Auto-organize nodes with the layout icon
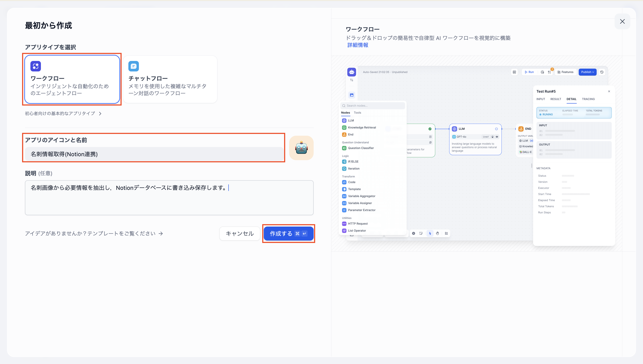The width and height of the screenshot is (643, 364). coord(446,233)
